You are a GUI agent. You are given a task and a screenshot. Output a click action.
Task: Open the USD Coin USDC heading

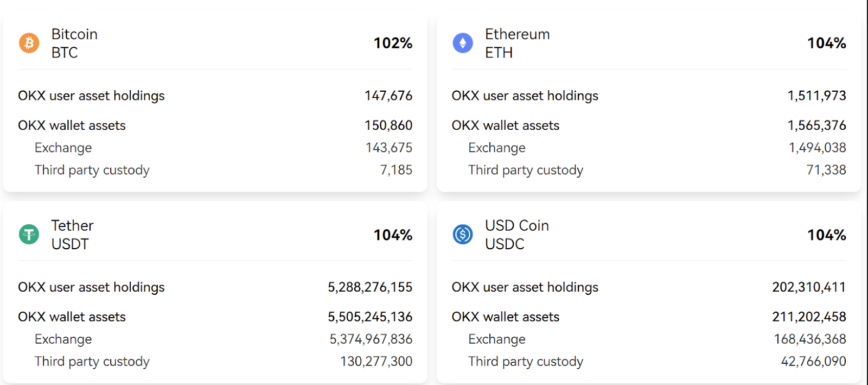point(516,235)
